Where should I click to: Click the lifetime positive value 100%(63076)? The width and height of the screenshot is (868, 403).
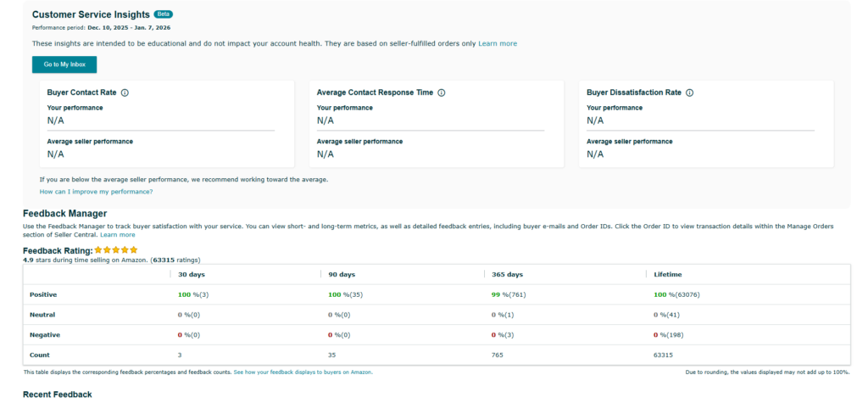click(x=676, y=294)
